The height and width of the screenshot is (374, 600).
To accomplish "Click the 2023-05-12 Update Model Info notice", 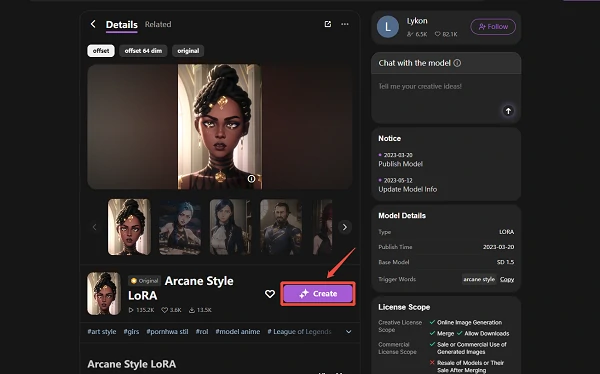I will tap(408, 185).
